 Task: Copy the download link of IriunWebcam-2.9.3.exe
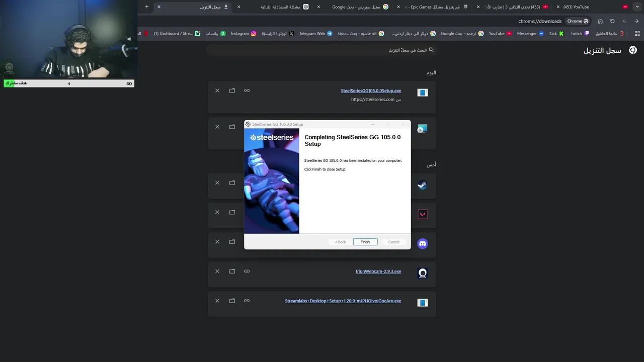coord(247,271)
